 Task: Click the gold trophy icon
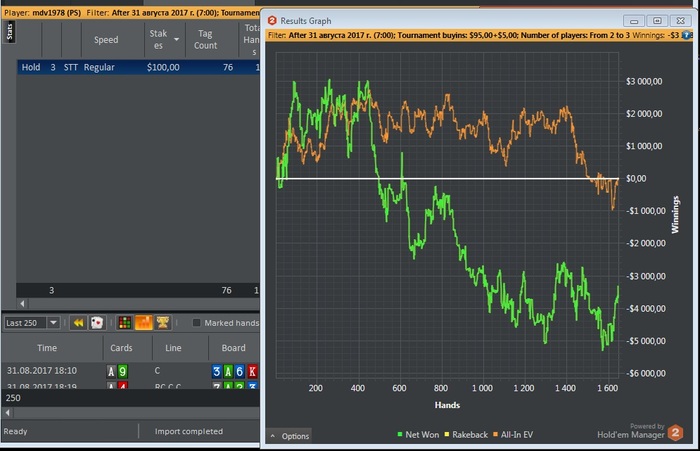pyautogui.click(x=162, y=322)
